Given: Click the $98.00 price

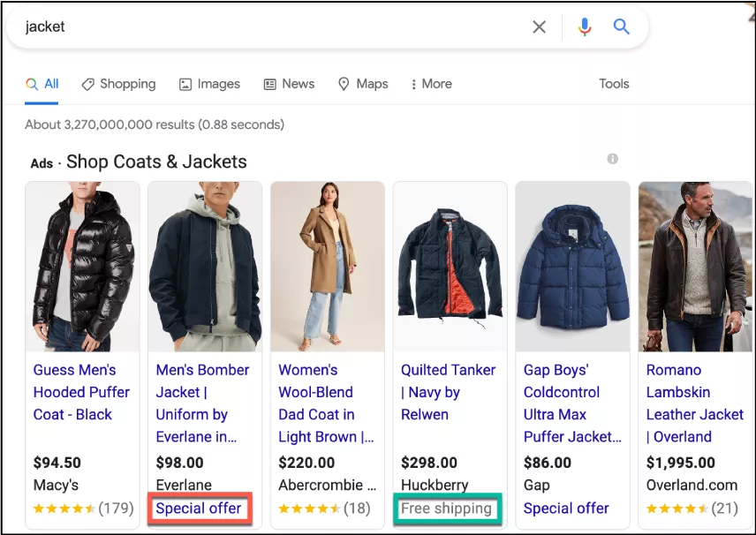Looking at the screenshot, I should (x=179, y=463).
